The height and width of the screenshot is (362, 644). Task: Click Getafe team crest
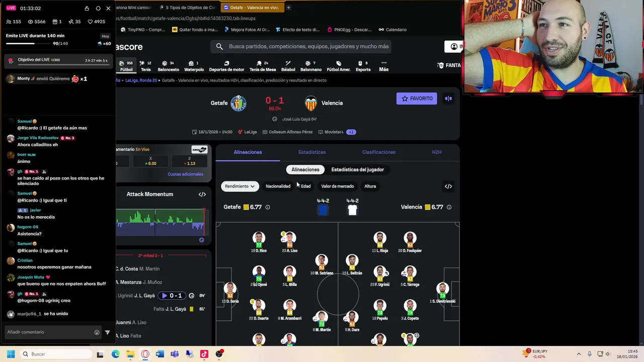[238, 103]
